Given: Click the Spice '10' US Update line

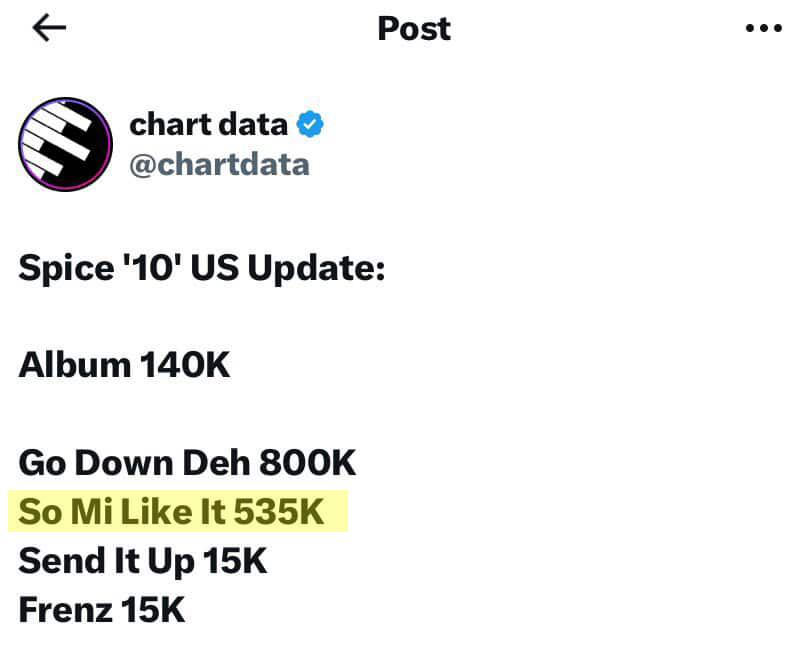Looking at the screenshot, I should coord(202,269).
